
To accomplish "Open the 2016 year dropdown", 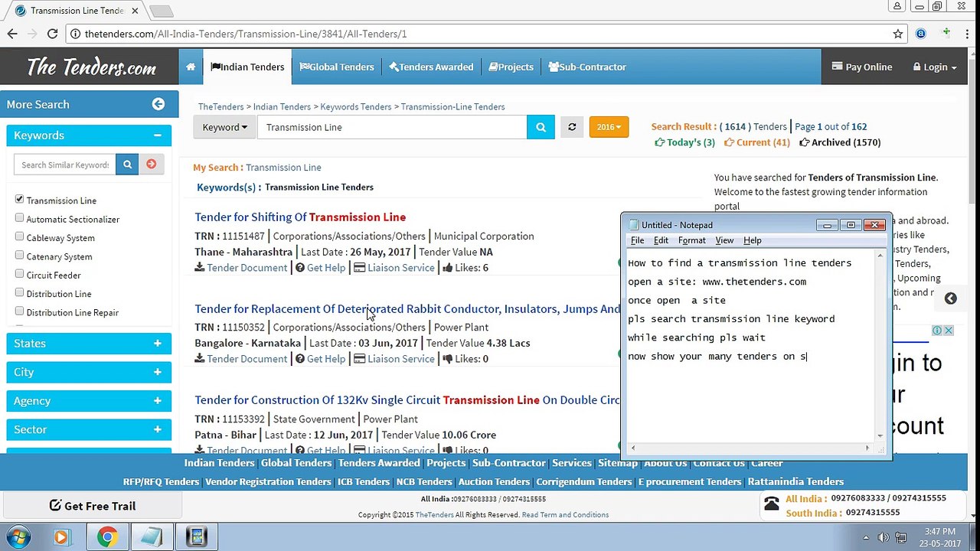I will (609, 127).
